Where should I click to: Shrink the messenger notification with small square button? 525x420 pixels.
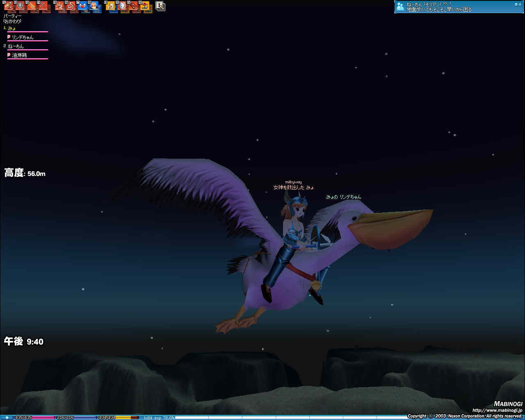pos(516,5)
